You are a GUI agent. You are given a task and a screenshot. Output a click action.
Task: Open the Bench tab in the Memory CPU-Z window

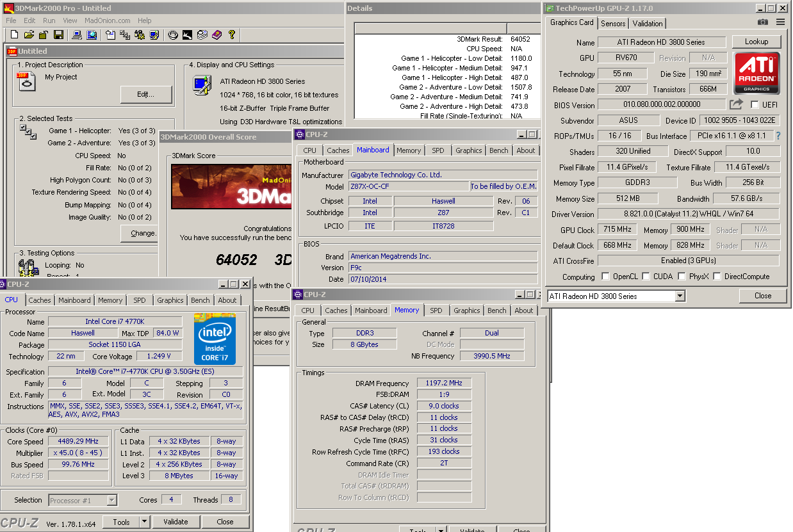(497, 310)
